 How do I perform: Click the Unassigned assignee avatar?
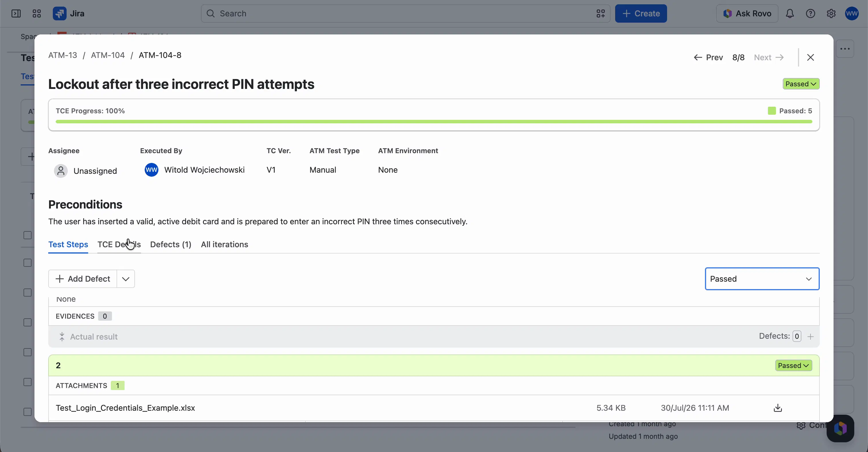61,171
